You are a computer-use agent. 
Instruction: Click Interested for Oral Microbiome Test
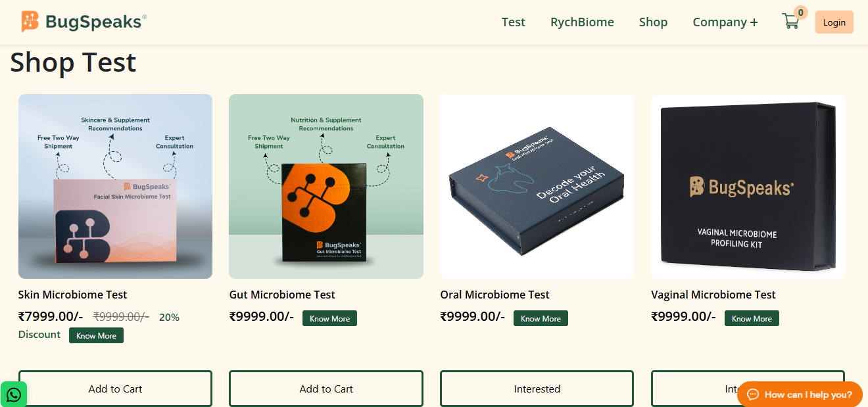(x=537, y=389)
